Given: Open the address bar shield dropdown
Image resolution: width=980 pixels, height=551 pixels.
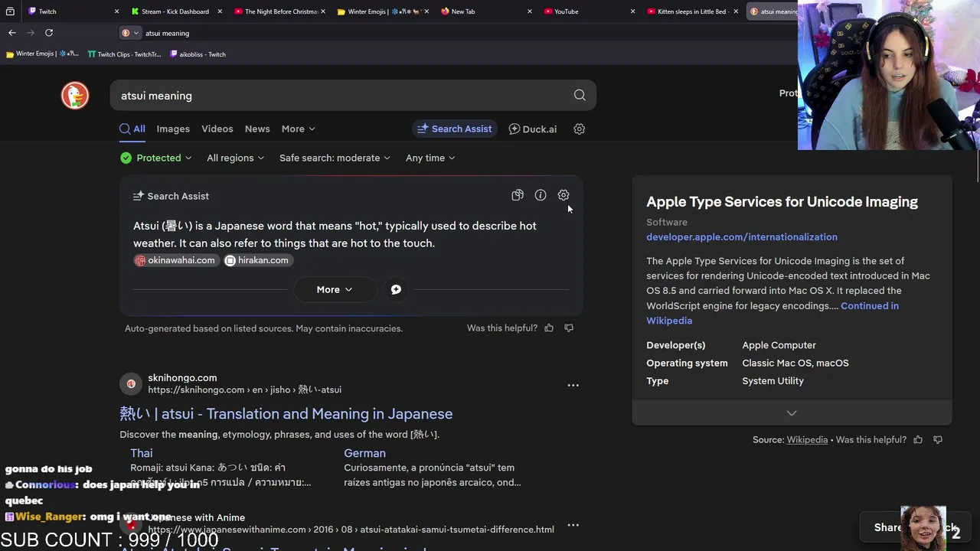Looking at the screenshot, I should [131, 33].
